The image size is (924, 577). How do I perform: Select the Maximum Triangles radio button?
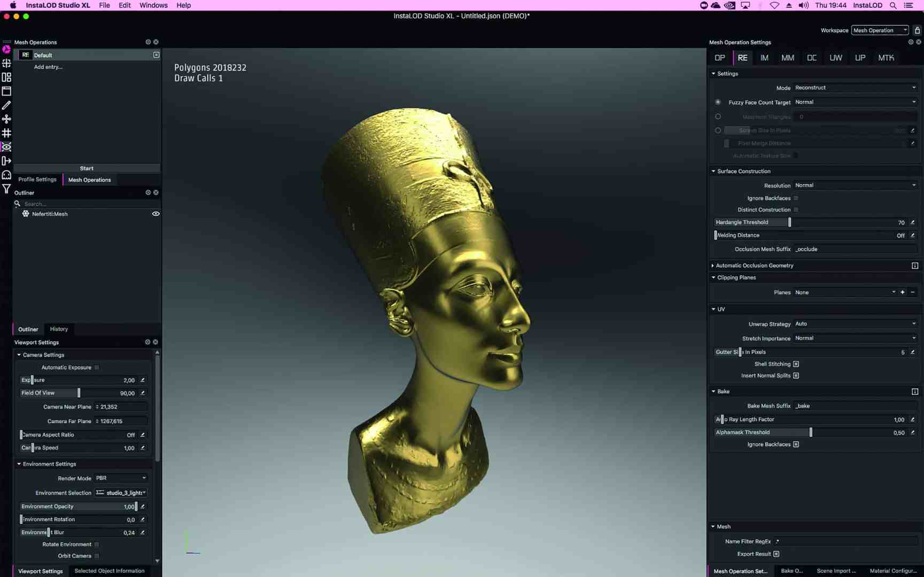(718, 116)
